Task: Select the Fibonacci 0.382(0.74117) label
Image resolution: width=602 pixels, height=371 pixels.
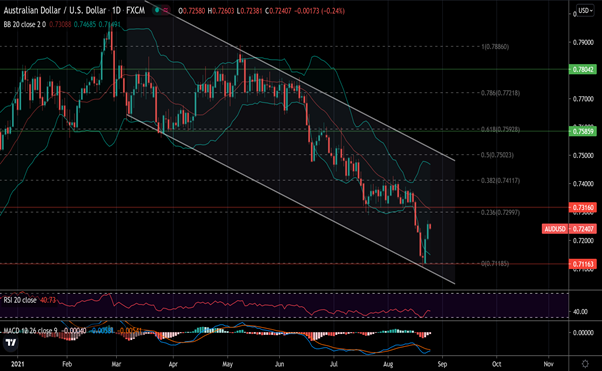Action: click(x=500, y=181)
